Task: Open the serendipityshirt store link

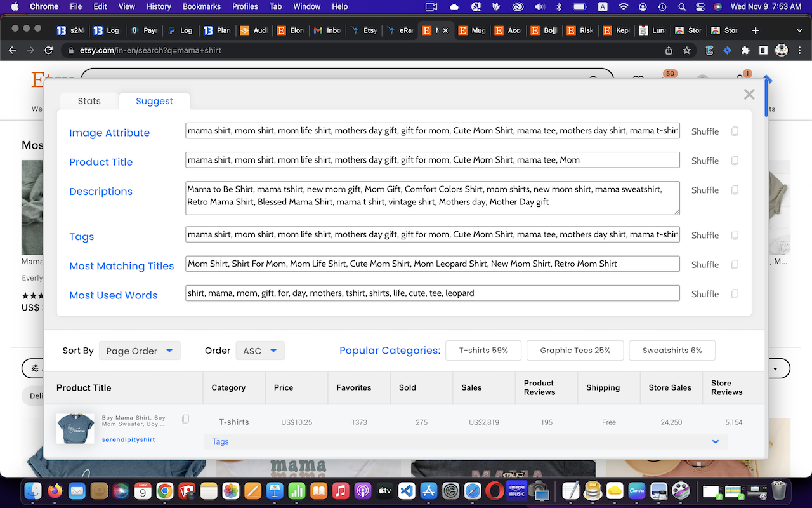Action: pos(128,439)
